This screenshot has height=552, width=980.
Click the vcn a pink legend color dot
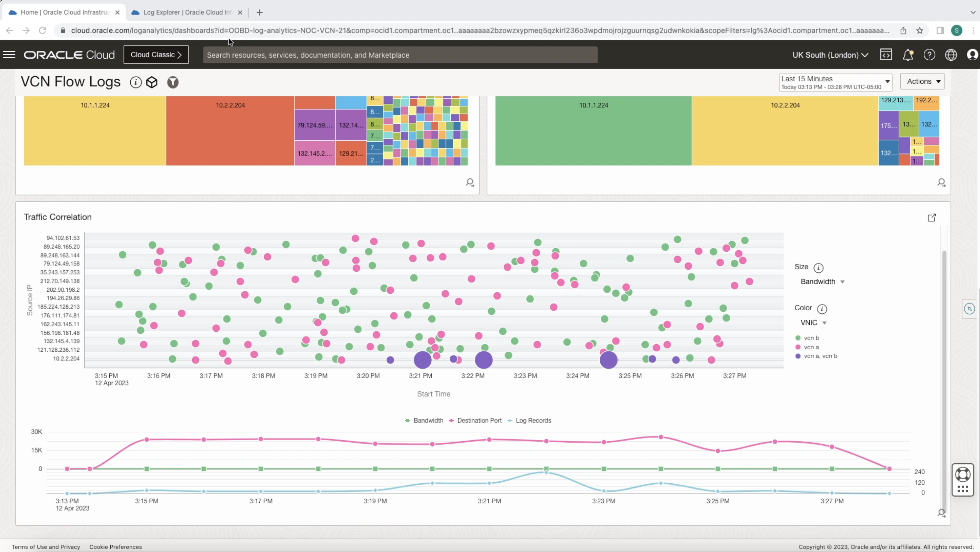tap(798, 347)
